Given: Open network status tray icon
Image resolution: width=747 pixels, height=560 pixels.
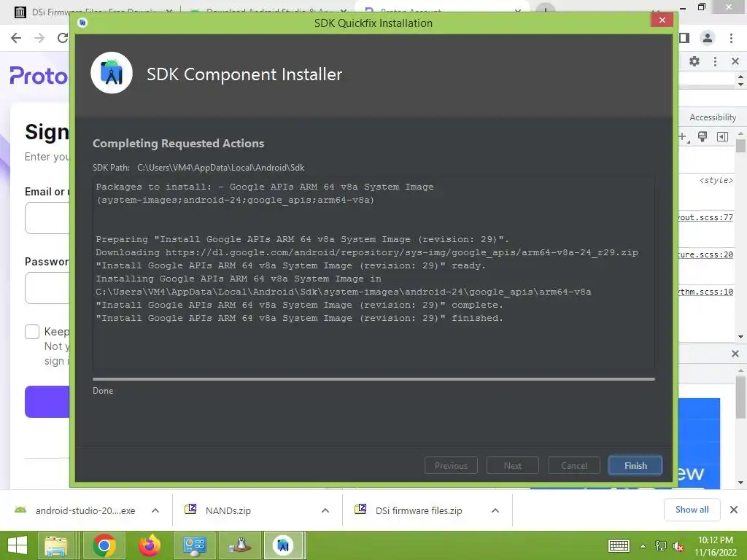Looking at the screenshot, I should coord(661,546).
